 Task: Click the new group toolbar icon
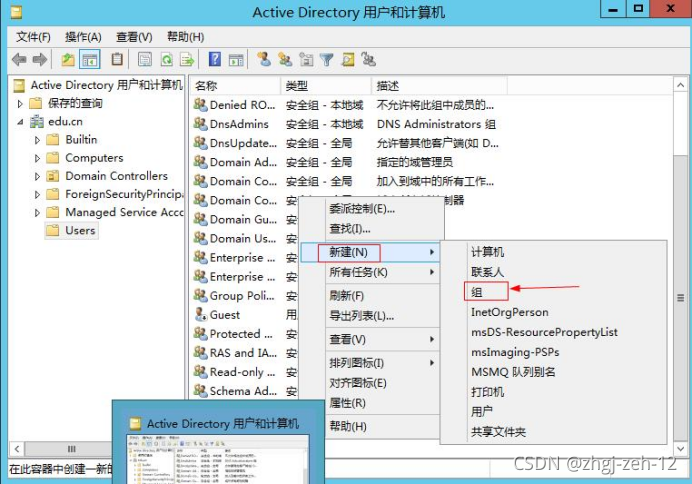[x=285, y=59]
